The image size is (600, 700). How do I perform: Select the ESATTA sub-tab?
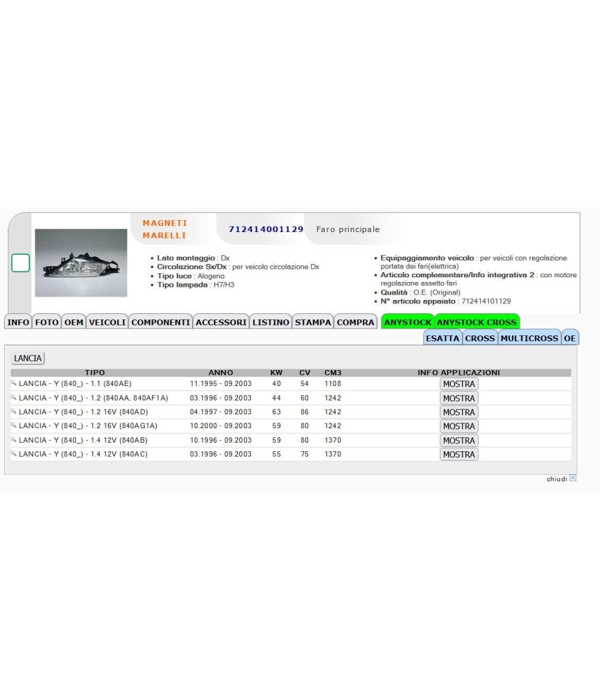[x=443, y=338]
